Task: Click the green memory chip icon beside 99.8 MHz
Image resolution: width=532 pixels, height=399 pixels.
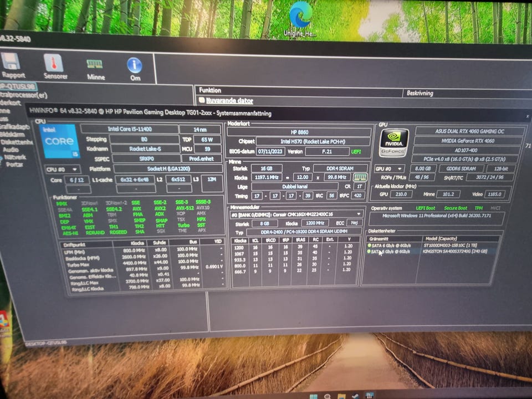Action: 360,177
